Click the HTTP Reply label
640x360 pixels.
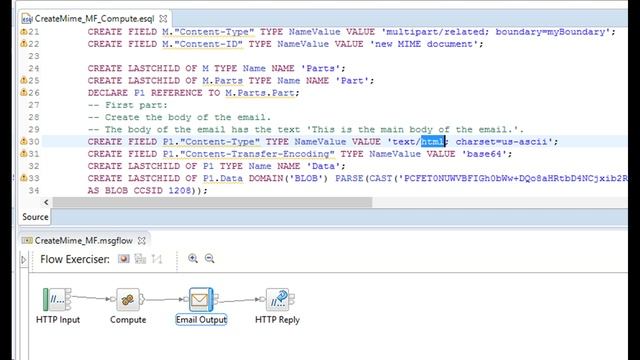277,320
